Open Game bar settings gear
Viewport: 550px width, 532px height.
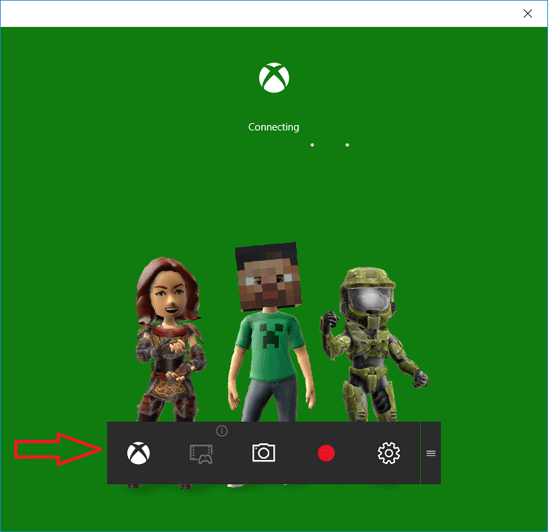(389, 453)
